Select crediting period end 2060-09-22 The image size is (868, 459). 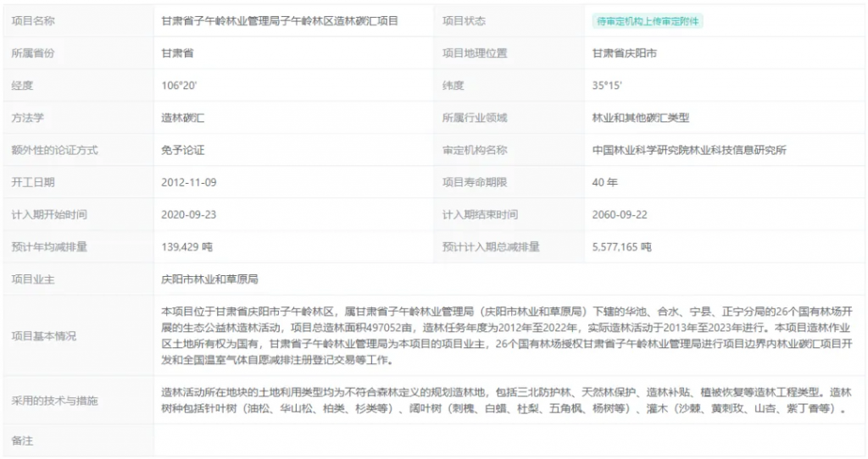pyautogui.click(x=620, y=215)
